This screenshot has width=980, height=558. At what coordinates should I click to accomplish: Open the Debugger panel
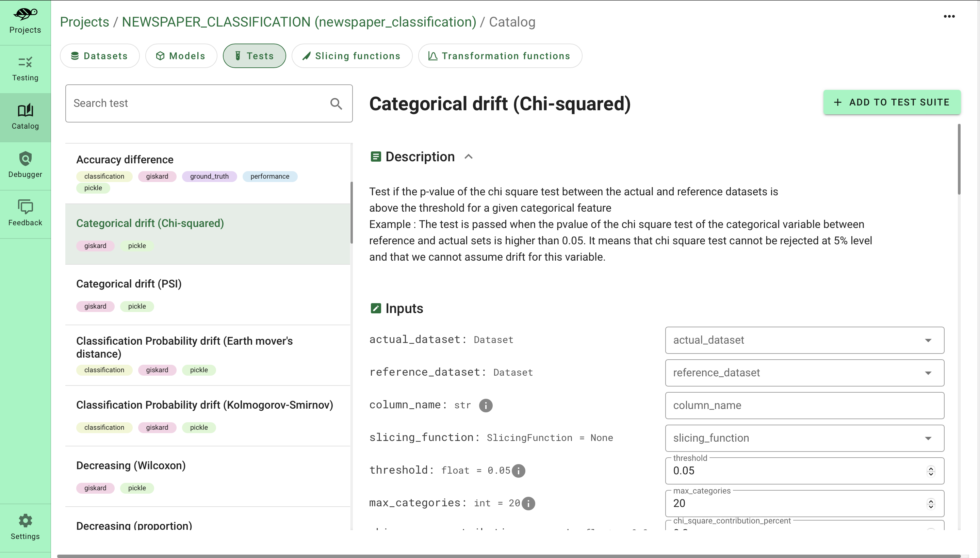[25, 165]
